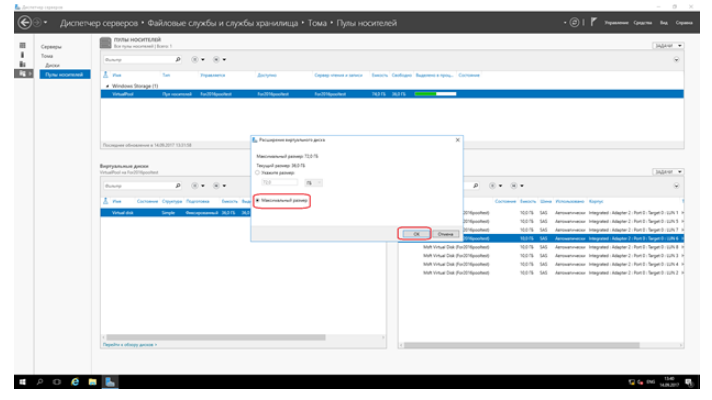Open the Windows Start button
The width and height of the screenshot is (712, 400).
[x=22, y=383]
